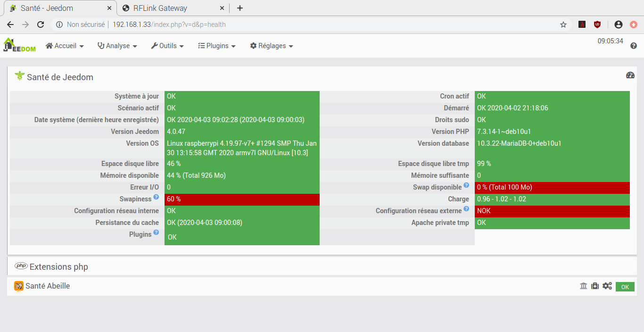This screenshot has height=332, width=644.
Task: Click the database version 10.3.22-MariaDB value
Action: pyautogui.click(x=519, y=143)
